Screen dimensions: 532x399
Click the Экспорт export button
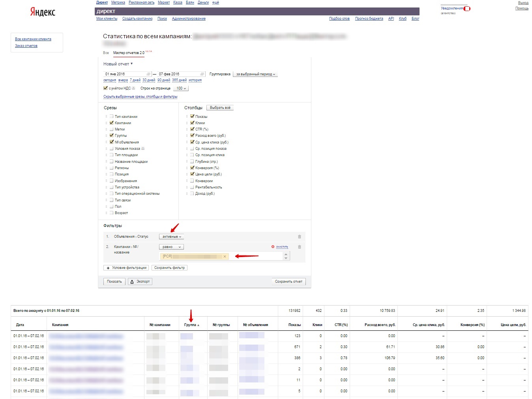click(140, 282)
